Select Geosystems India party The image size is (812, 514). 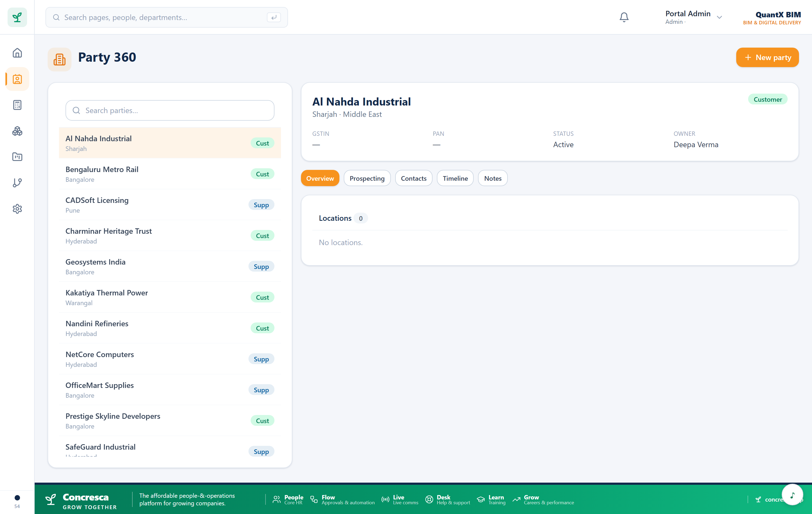point(170,266)
